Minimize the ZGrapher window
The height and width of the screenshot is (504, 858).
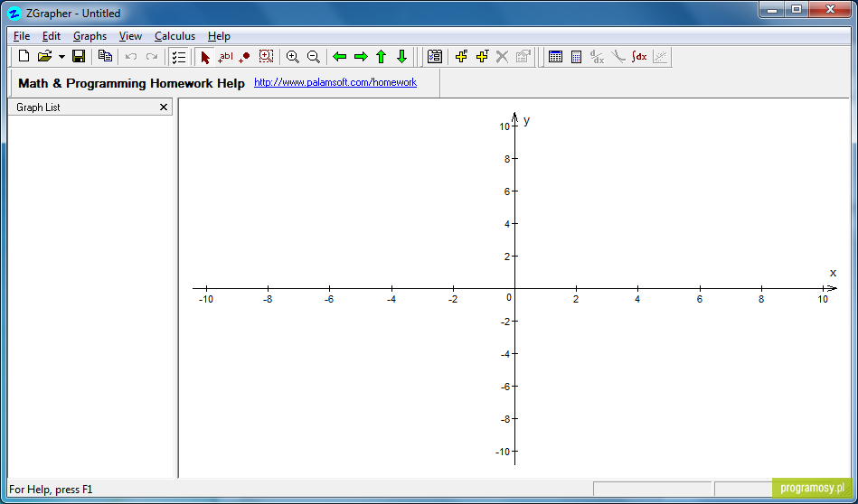click(773, 9)
